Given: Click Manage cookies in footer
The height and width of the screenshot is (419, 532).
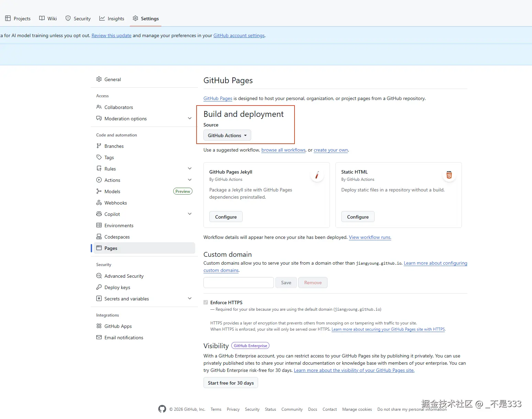Looking at the screenshot, I should click(357, 409).
